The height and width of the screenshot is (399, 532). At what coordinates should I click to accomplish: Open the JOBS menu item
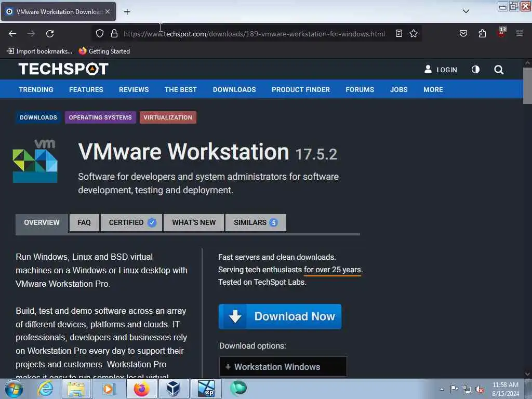click(398, 89)
